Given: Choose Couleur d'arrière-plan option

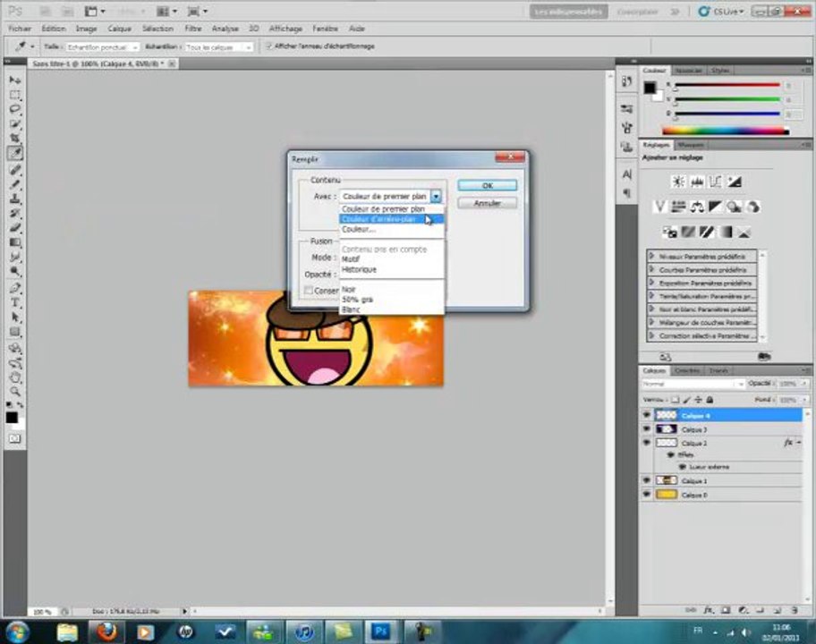Looking at the screenshot, I should pos(392,219).
